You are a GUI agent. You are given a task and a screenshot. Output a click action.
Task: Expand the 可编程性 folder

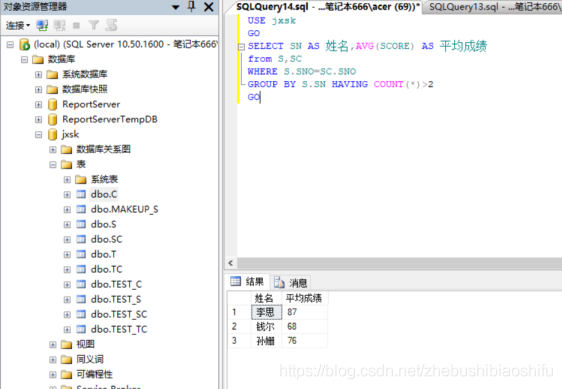(53, 375)
